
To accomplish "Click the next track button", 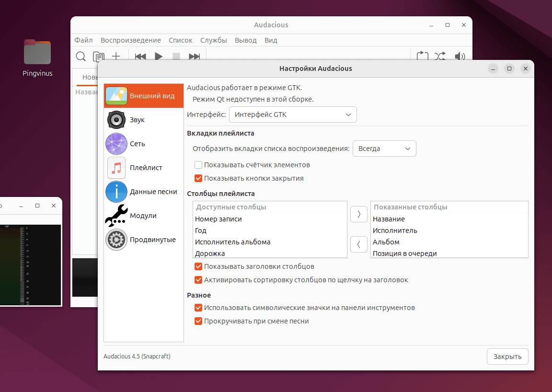I will click(194, 57).
